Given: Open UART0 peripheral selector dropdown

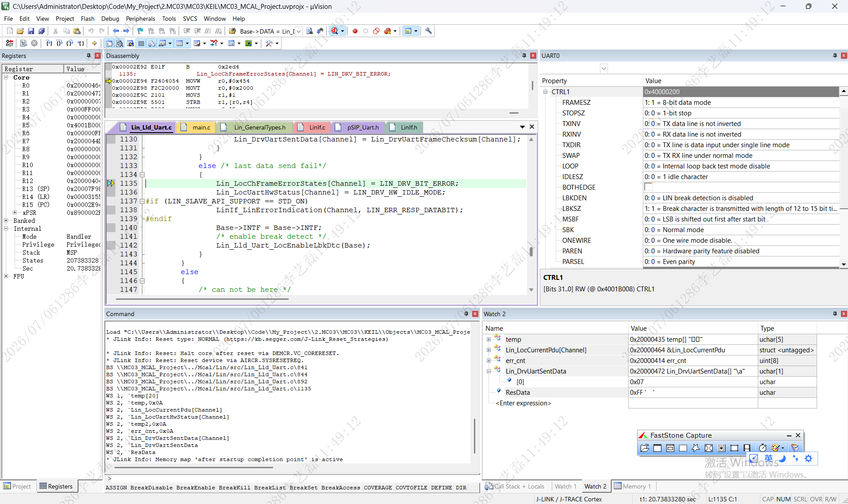Looking at the screenshot, I should coord(604,69).
